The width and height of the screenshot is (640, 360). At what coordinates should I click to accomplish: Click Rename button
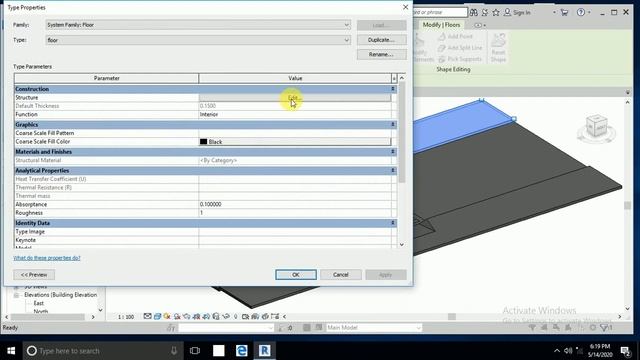pos(381,54)
